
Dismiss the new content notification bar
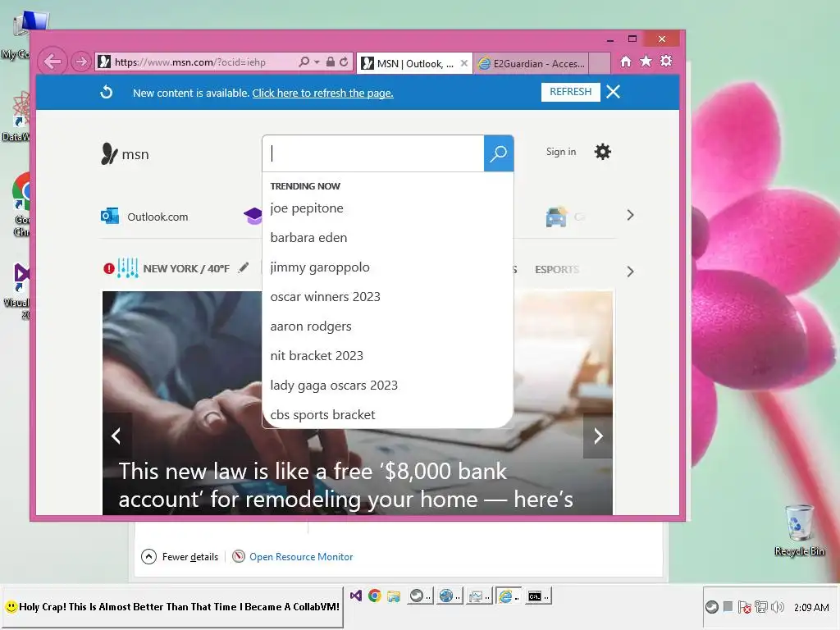(614, 92)
